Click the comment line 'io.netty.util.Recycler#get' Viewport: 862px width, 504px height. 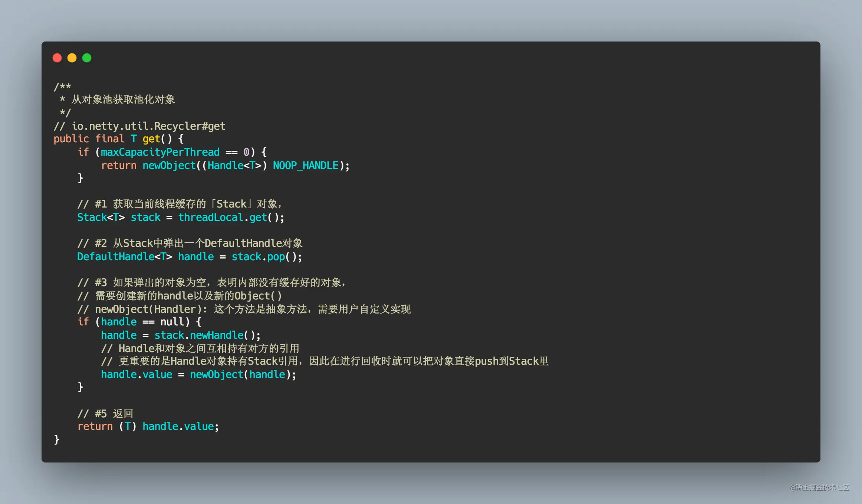(x=139, y=126)
